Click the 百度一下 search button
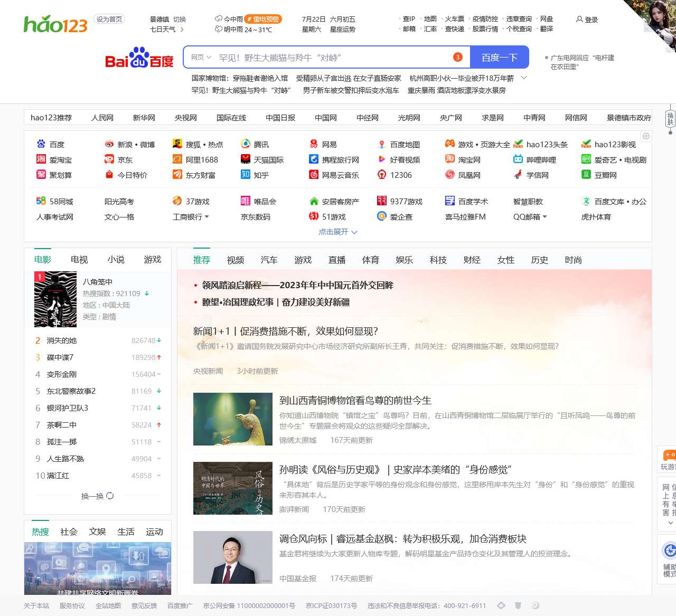 tap(499, 57)
